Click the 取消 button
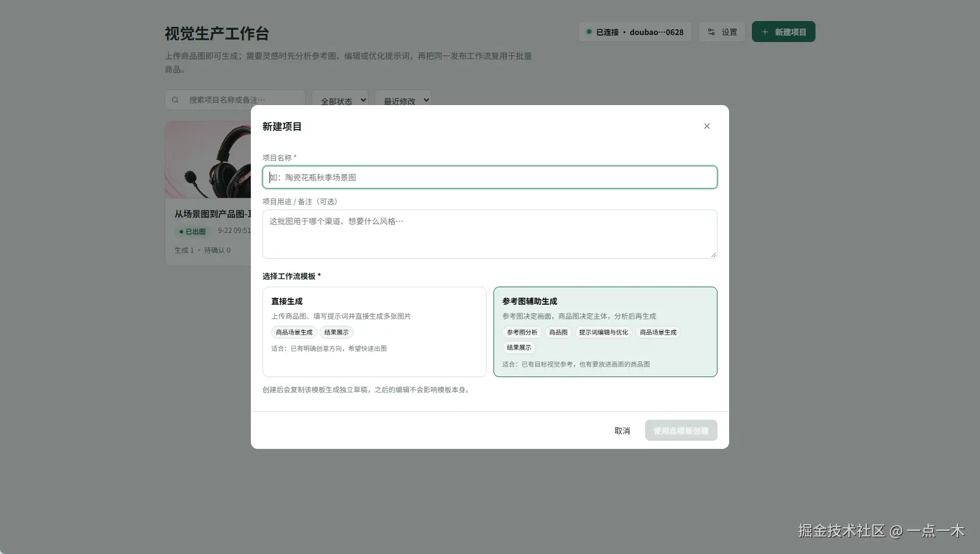The height and width of the screenshot is (554, 980). click(x=622, y=431)
